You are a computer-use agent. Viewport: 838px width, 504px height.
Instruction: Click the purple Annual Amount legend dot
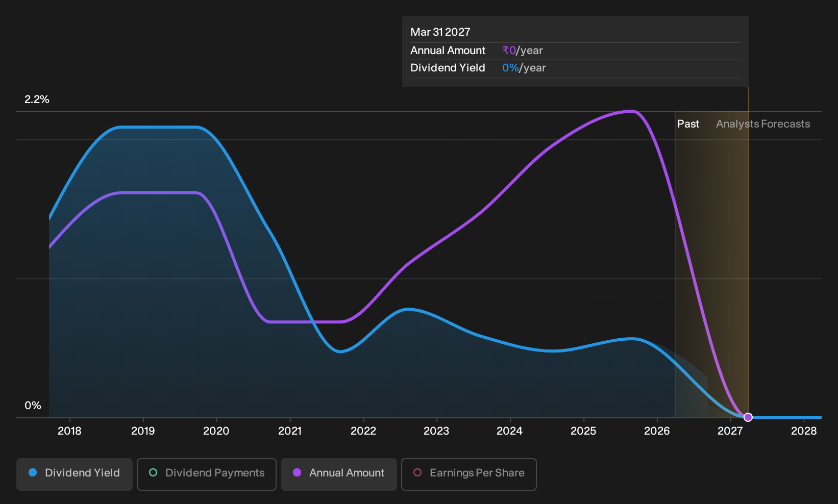click(297, 472)
